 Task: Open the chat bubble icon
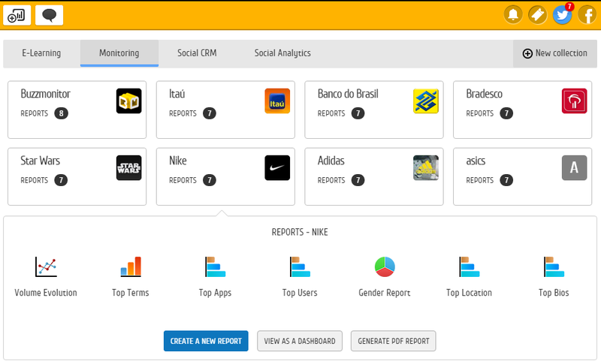pyautogui.click(x=50, y=15)
